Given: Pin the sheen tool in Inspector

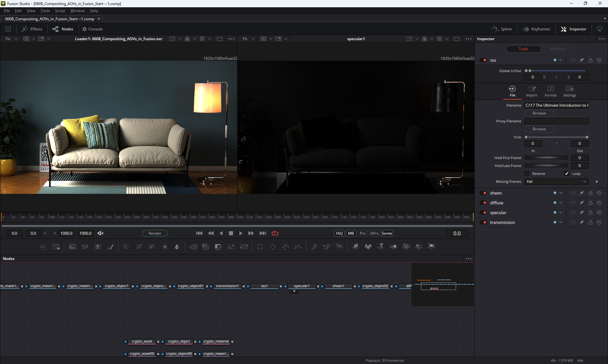Looking at the screenshot, I should click(581, 193).
